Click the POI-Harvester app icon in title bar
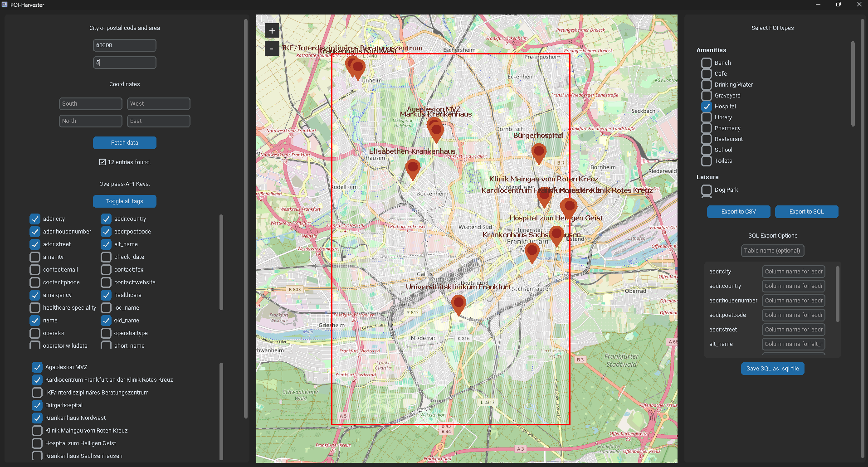Screen dimensions: 868x467 5,5
